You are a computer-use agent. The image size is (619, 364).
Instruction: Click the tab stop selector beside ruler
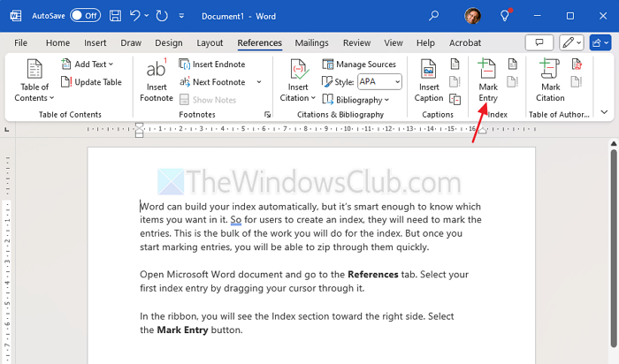tap(7, 129)
